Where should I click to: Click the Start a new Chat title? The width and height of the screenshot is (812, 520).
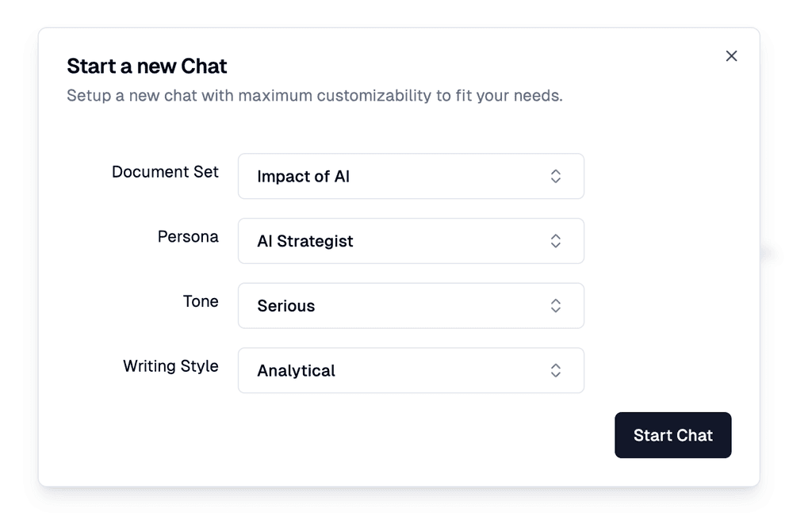pyautogui.click(x=146, y=66)
